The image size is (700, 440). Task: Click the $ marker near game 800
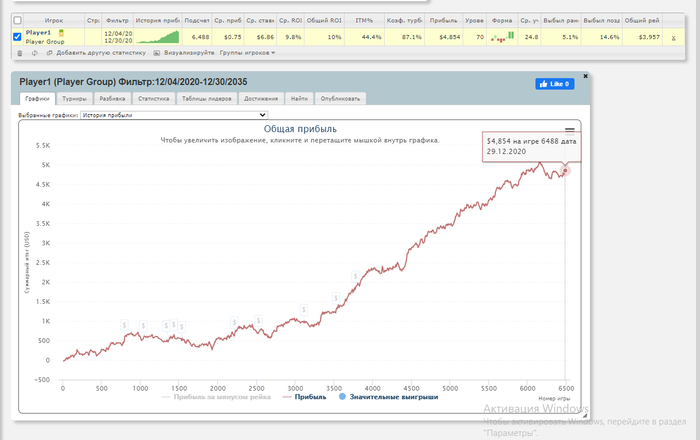coord(125,325)
